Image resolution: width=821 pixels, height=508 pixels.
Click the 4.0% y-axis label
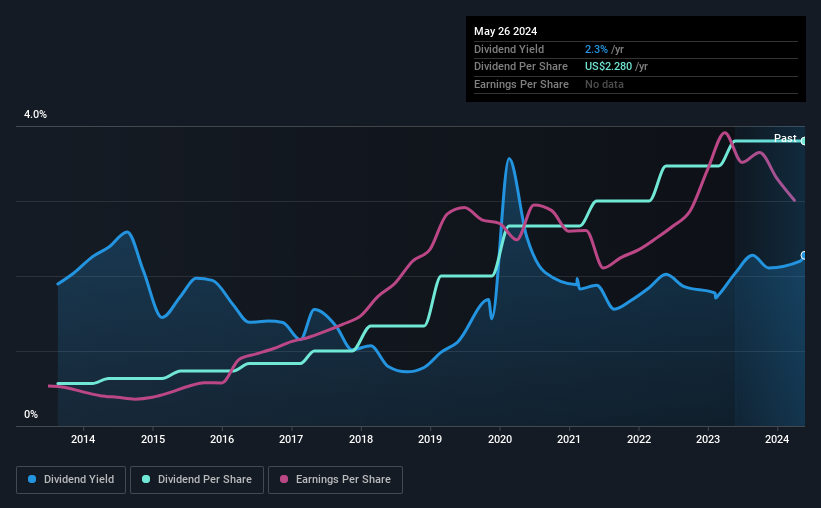[x=35, y=114]
